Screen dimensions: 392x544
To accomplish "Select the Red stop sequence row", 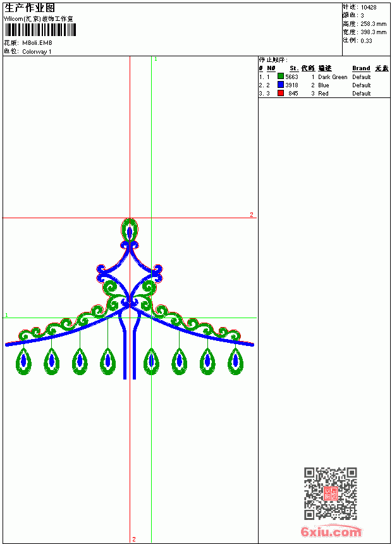I will click(x=324, y=94).
